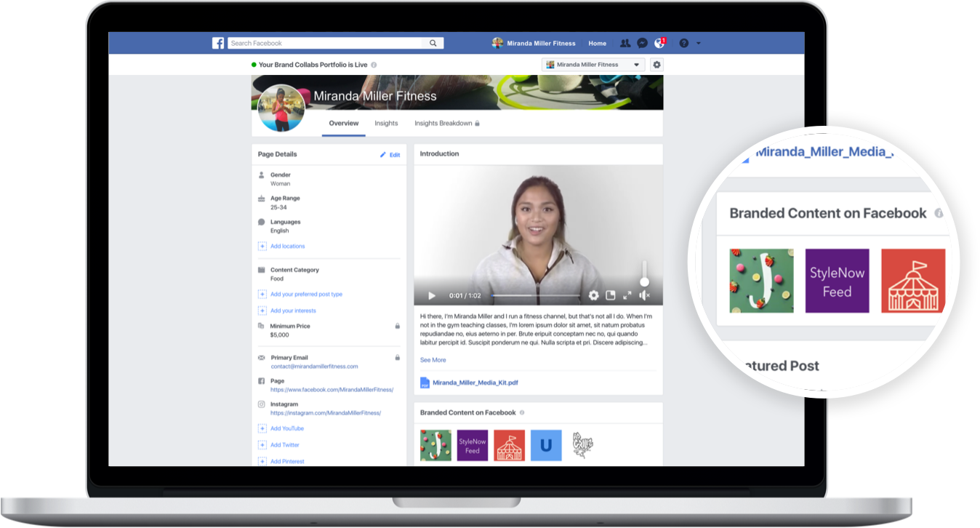
Task: Open the Messenger icon
Action: tap(643, 43)
